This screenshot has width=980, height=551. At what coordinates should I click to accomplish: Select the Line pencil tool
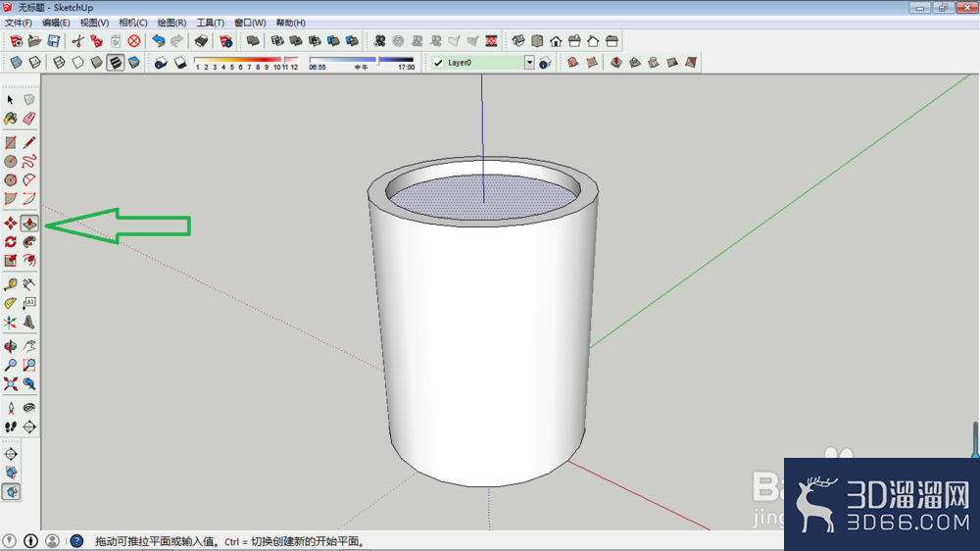[29, 143]
